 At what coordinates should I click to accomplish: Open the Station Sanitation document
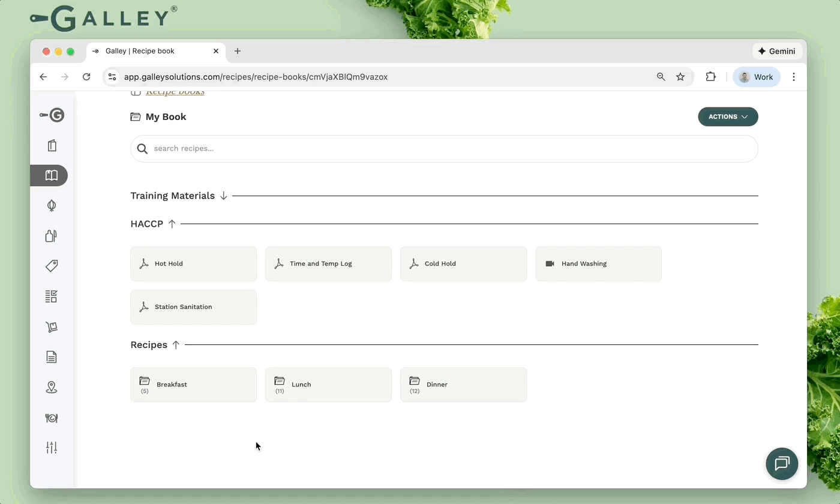[193, 307]
